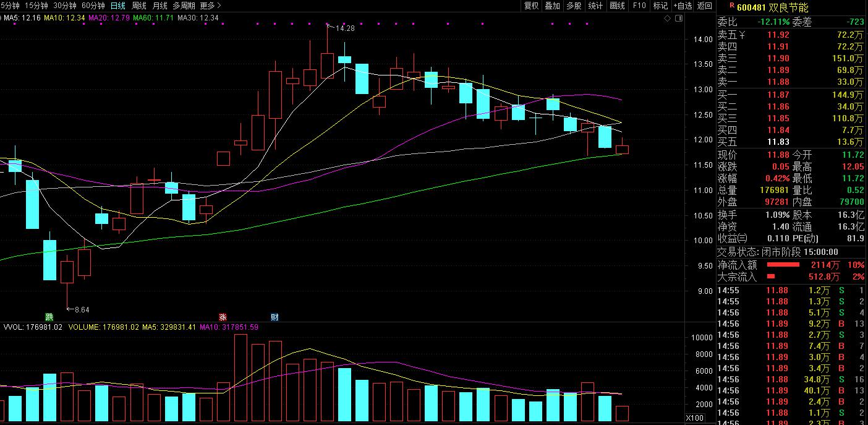Open the 多周期 multi-period view

click(184, 6)
